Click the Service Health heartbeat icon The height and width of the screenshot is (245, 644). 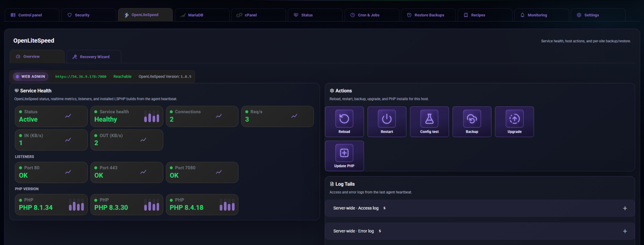click(x=16, y=91)
